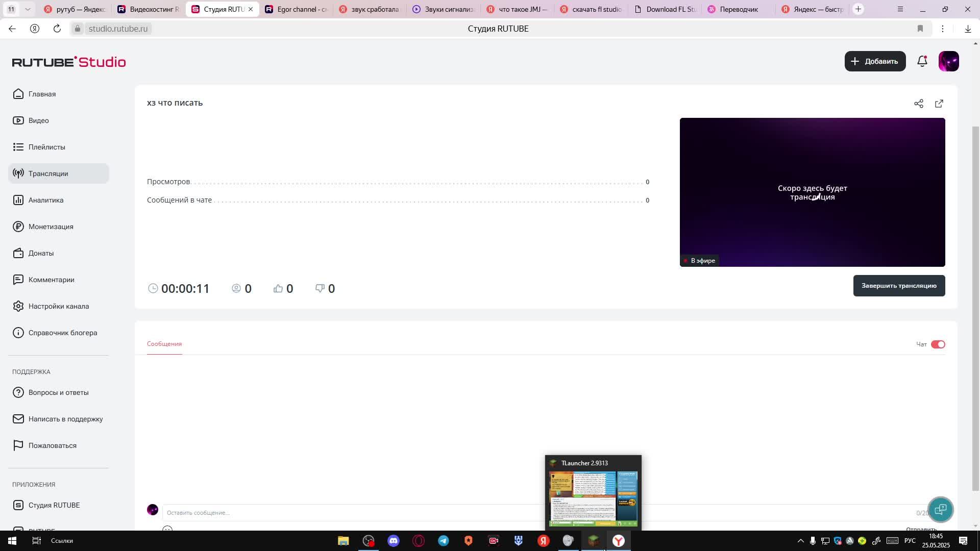Share the broadcast via share icon
The height and width of the screenshot is (551, 980).
(919, 104)
